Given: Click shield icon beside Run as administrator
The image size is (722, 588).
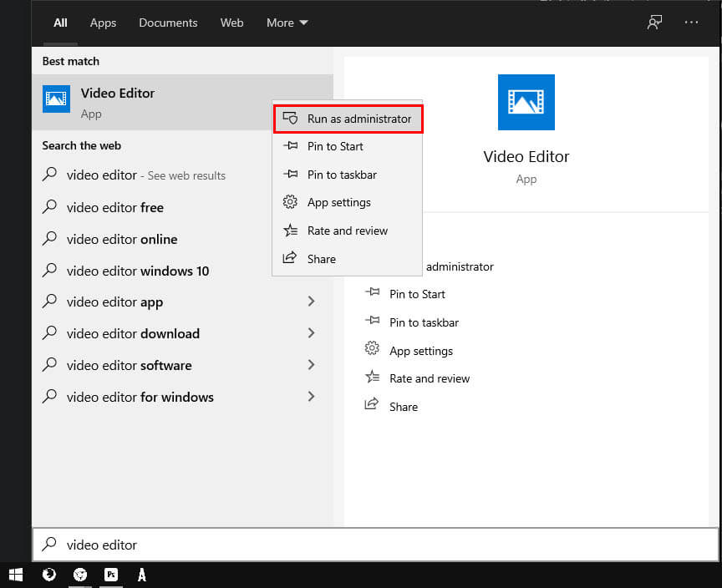Looking at the screenshot, I should click(x=290, y=119).
